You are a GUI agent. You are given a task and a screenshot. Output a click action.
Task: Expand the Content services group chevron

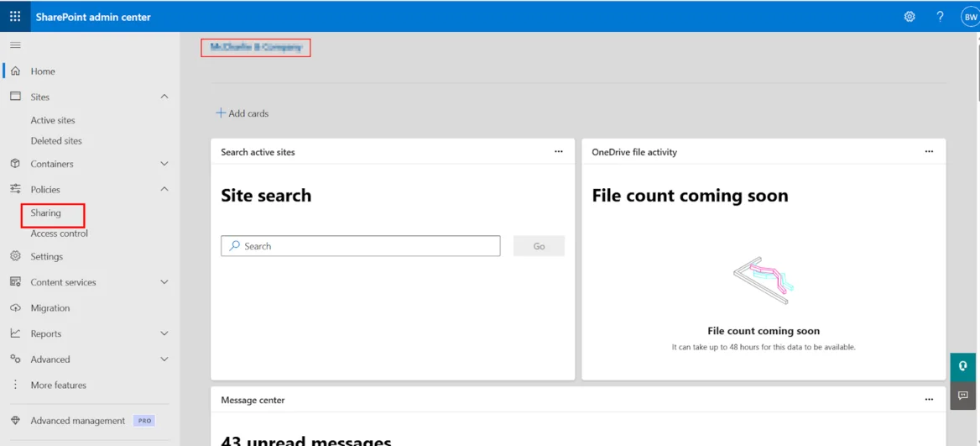pos(164,282)
